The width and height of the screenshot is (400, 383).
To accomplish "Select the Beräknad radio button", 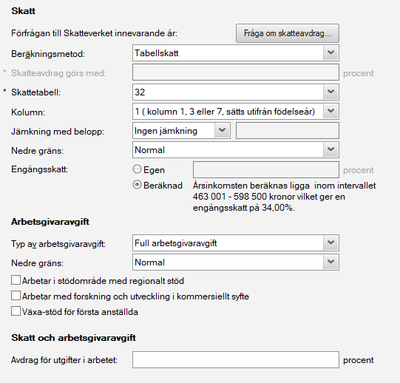I will pos(137,185).
